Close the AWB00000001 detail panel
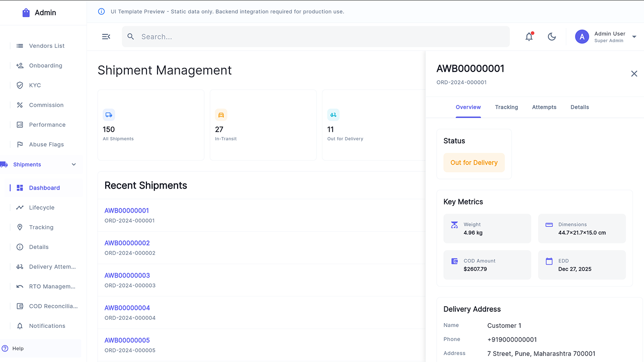 click(x=634, y=74)
